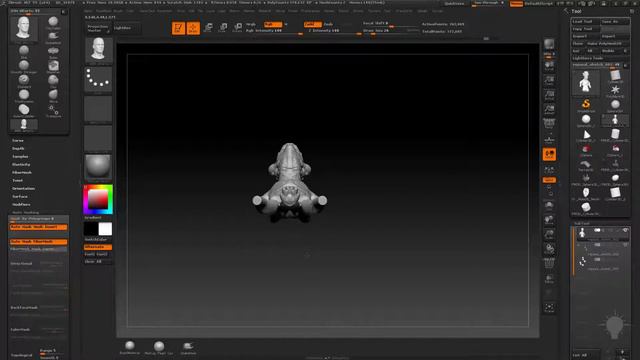Screen dimensions: 640x360
Task: Select the Scale transform button in top shelf
Action: click(x=223, y=28)
